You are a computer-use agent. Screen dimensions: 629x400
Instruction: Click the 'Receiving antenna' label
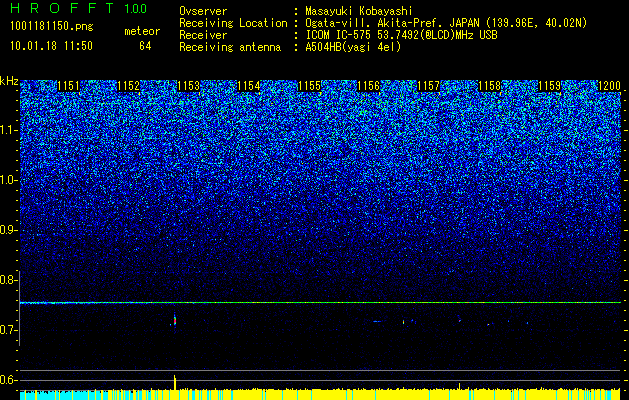pos(230,47)
